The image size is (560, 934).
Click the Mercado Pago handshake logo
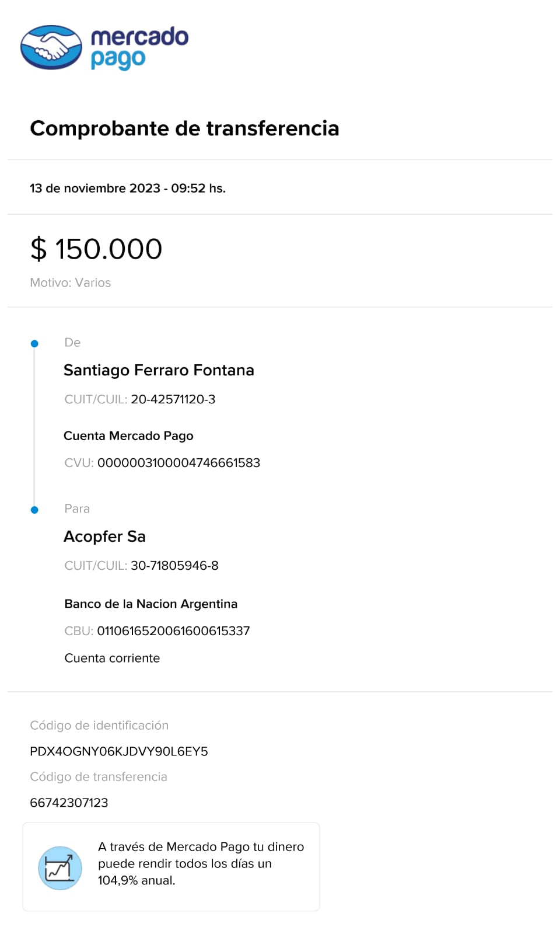[51, 47]
